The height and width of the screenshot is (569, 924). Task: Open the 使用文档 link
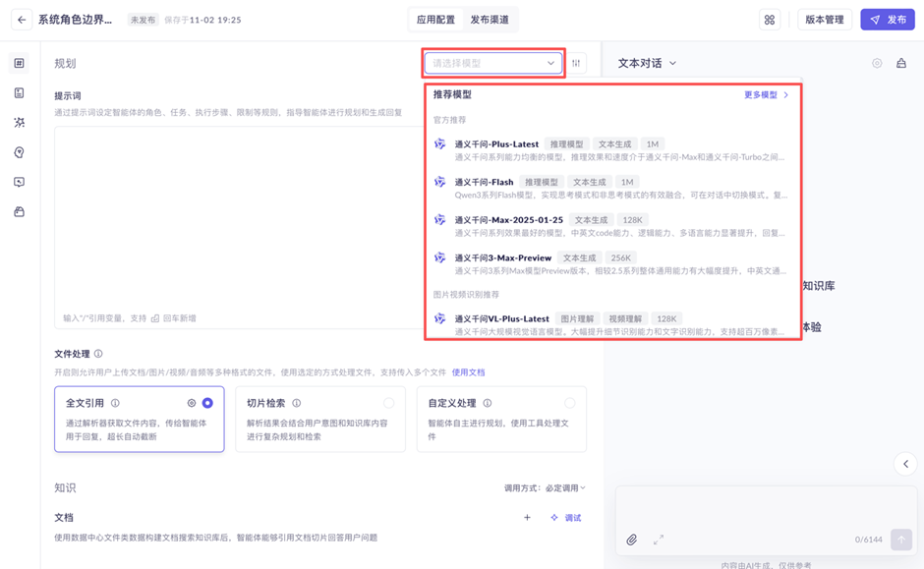point(469,372)
